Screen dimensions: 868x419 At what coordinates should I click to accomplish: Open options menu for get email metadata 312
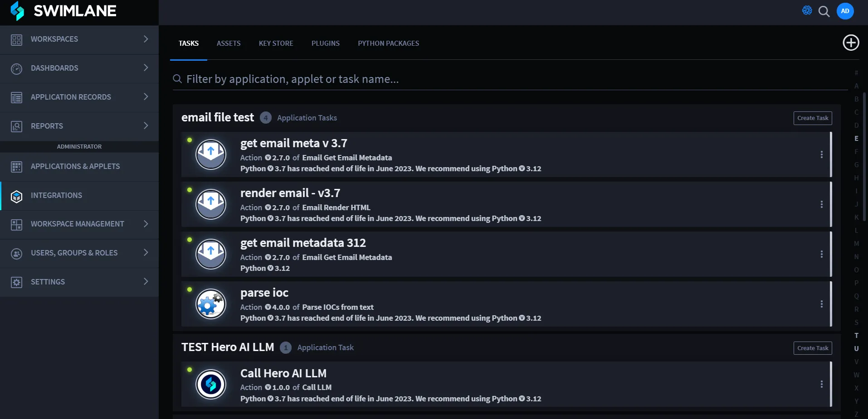click(x=821, y=254)
